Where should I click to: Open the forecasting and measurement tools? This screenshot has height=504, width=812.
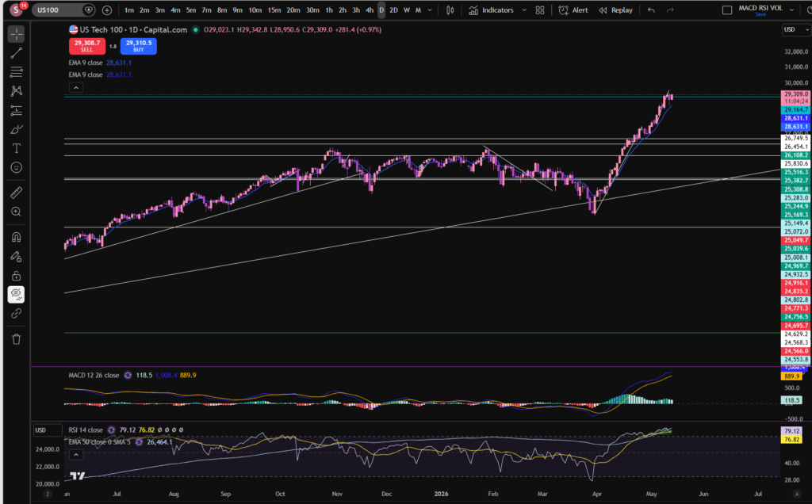(x=17, y=110)
